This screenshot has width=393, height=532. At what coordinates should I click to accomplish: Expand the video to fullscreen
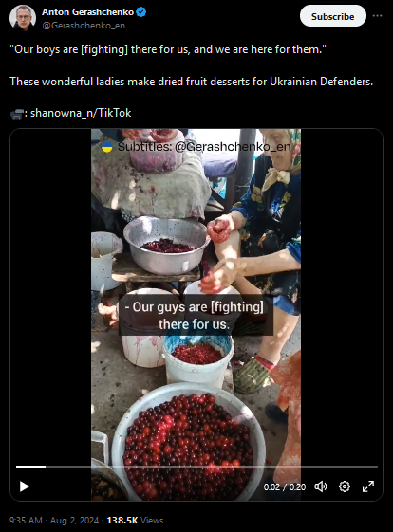click(368, 486)
